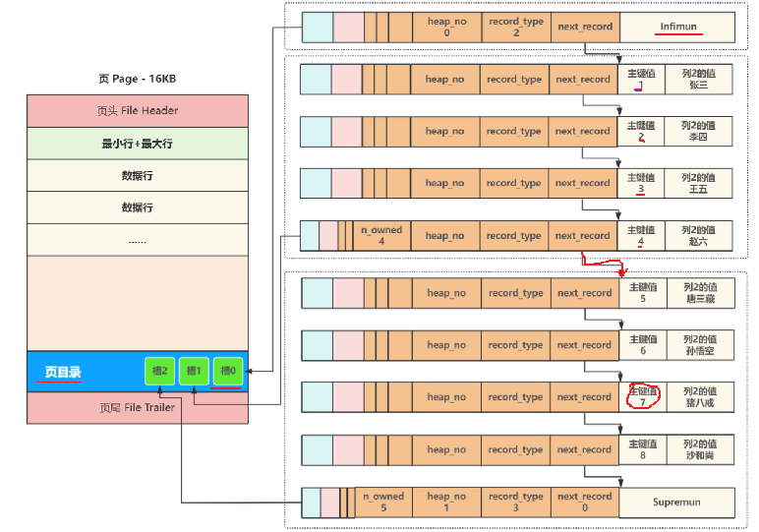
Task: Click the "列2的值 孙悟空" cell
Action: coord(700,345)
